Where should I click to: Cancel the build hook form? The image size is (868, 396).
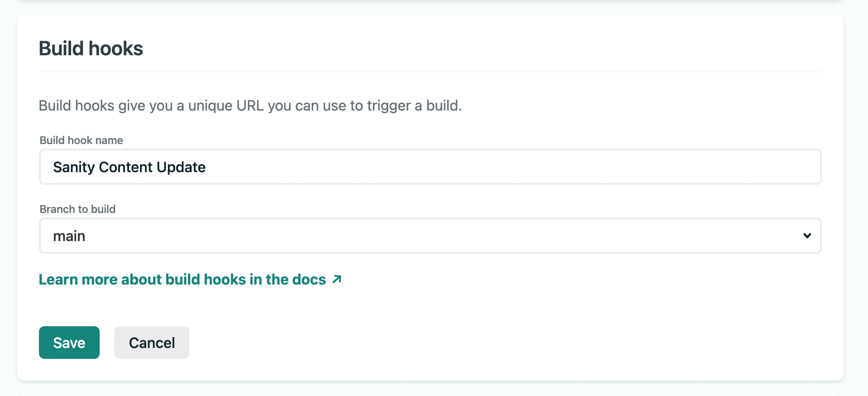coord(151,343)
